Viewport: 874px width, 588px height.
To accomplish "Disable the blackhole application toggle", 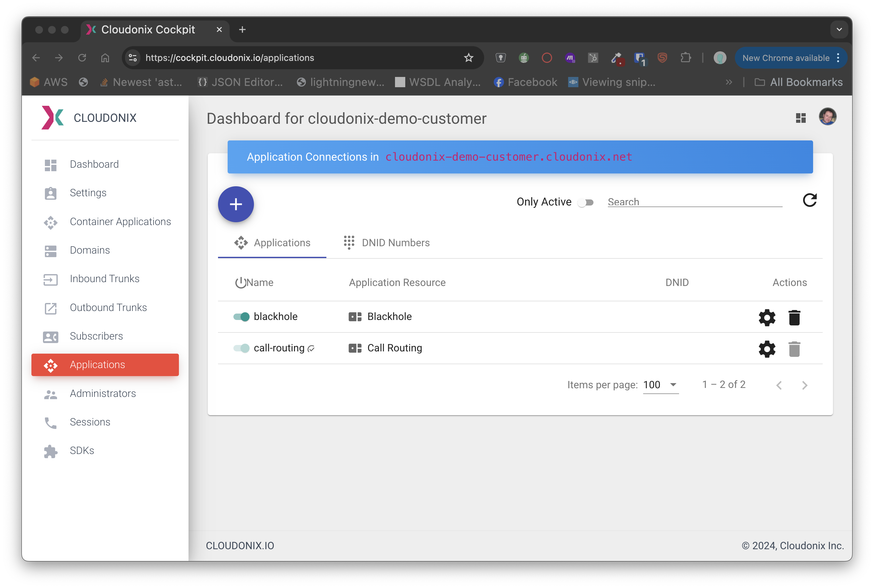I will click(x=241, y=317).
